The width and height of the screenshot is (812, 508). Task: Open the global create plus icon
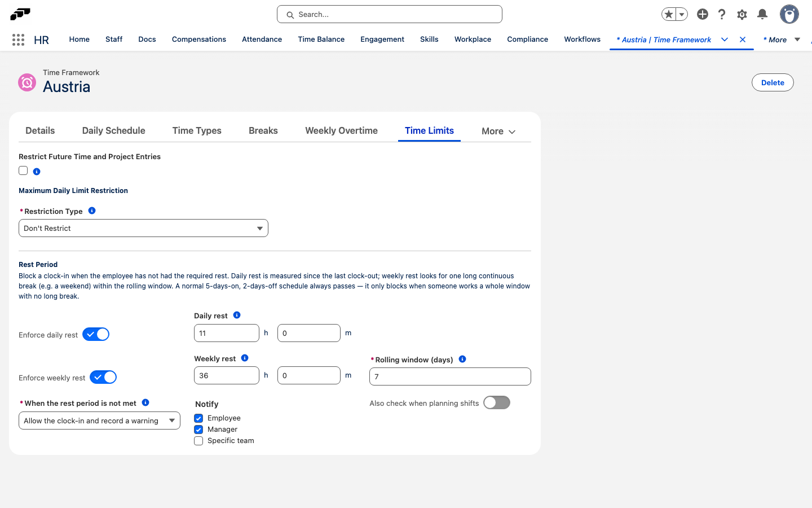coord(702,14)
